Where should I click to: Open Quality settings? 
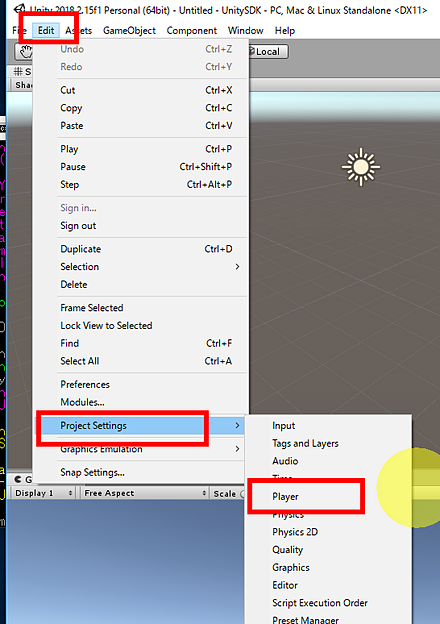(x=329, y=550)
